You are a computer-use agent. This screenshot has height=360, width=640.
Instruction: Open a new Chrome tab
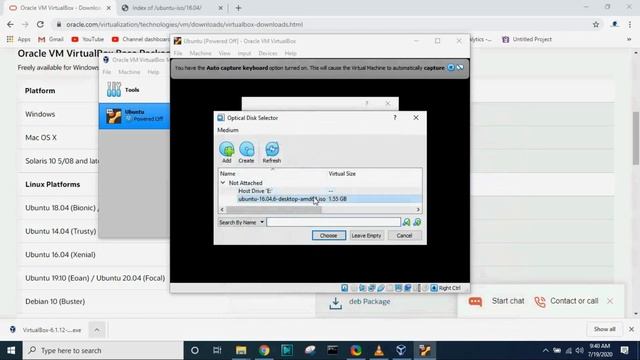tap(238, 8)
